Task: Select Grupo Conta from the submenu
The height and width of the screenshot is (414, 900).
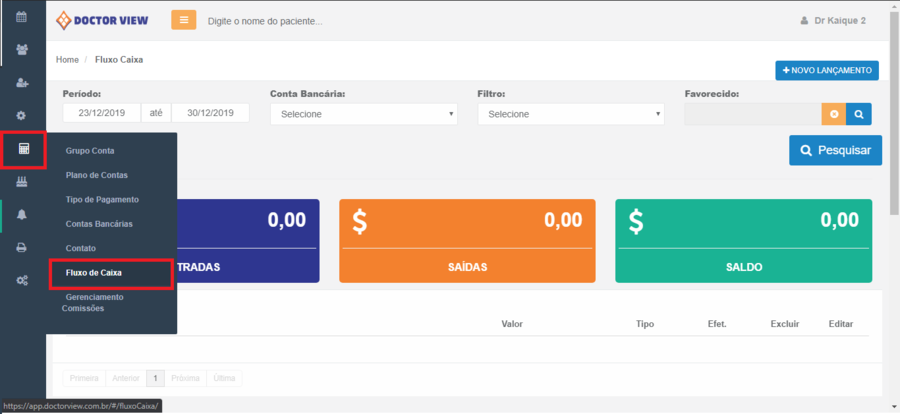Action: (x=90, y=151)
